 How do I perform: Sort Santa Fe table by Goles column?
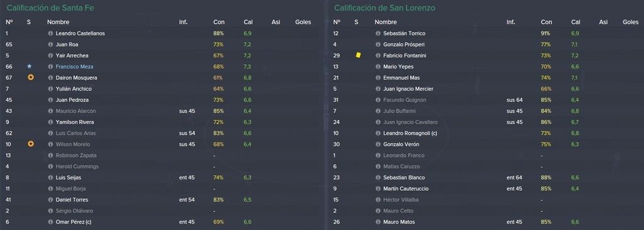[303, 22]
